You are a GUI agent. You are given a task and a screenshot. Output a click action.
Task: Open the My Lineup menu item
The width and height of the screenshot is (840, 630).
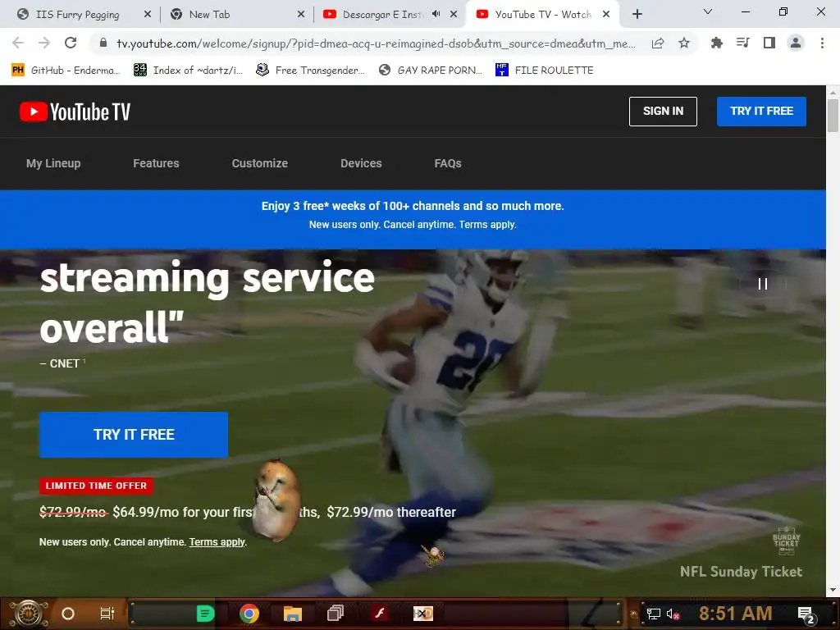(53, 163)
